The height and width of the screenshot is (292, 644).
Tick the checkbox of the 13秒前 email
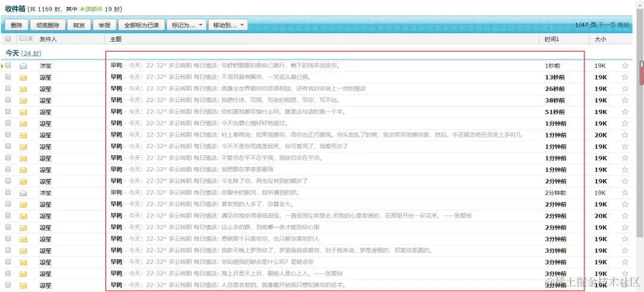tap(8, 77)
